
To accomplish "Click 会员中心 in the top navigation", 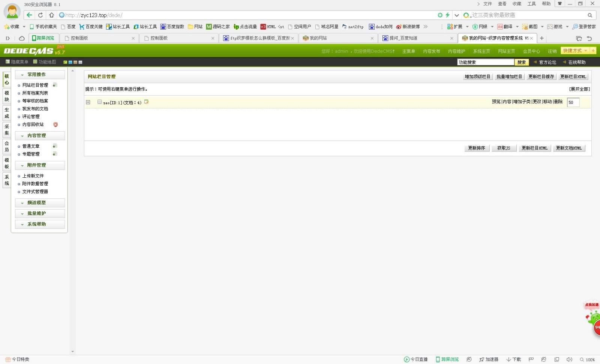I will 531,51.
